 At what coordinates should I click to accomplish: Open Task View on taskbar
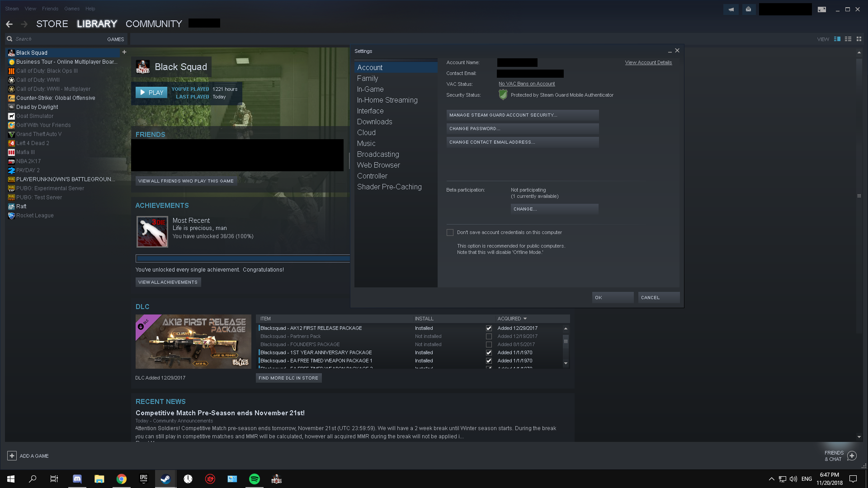click(x=54, y=479)
